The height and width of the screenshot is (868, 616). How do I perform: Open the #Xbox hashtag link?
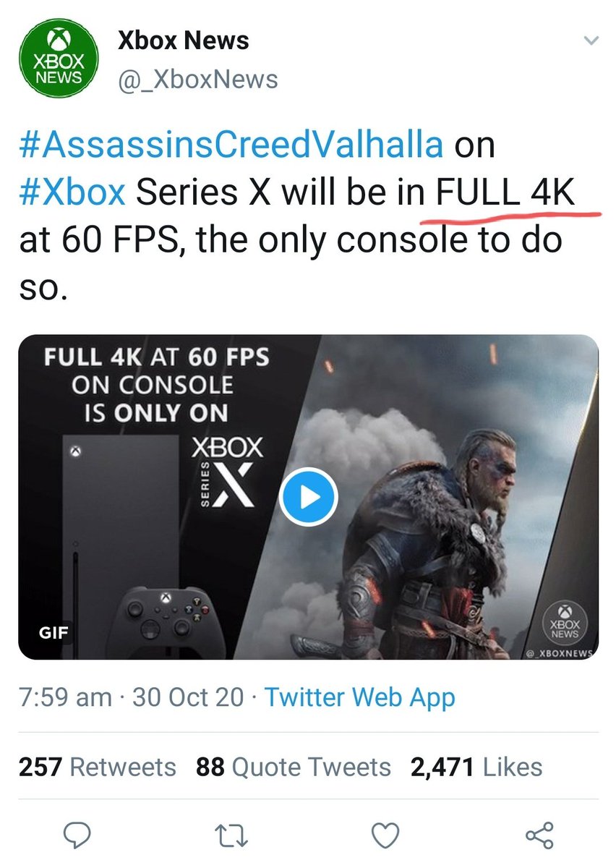tap(74, 192)
